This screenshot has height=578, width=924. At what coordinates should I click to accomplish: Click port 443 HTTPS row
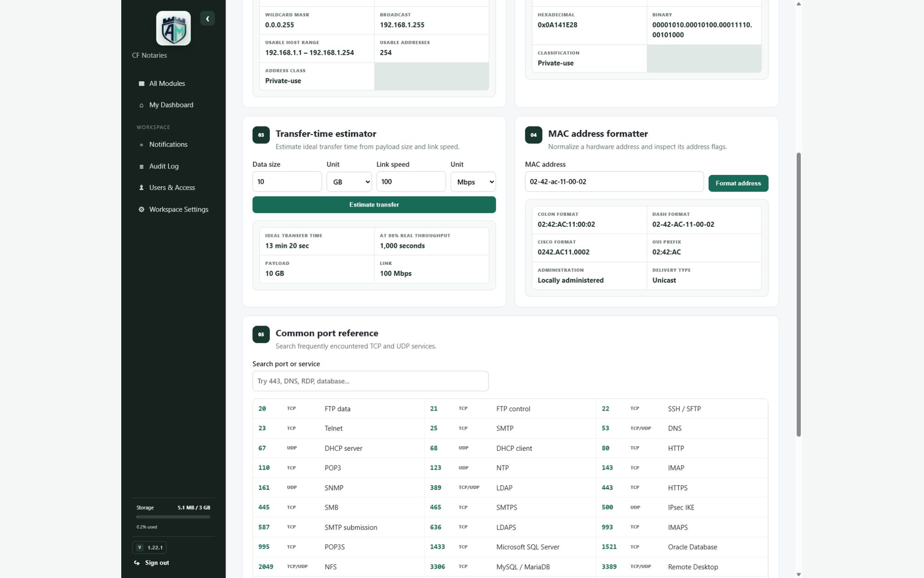point(681,488)
